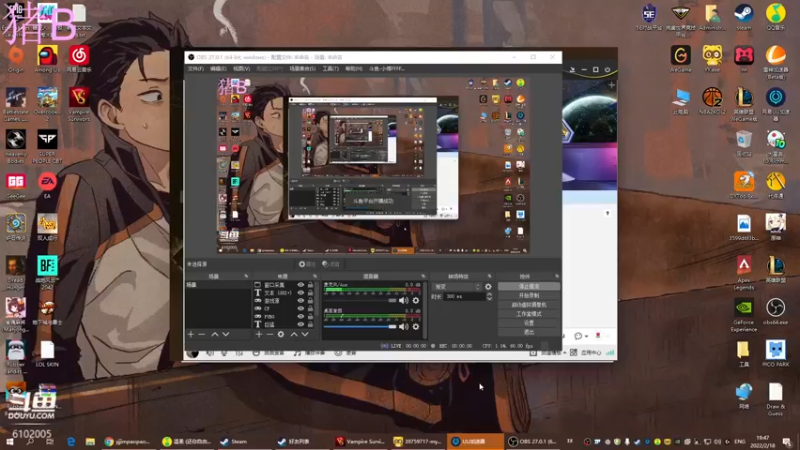800x450 pixels.
Task: Mute the Desktop Audio speaker icon
Action: coord(404,327)
